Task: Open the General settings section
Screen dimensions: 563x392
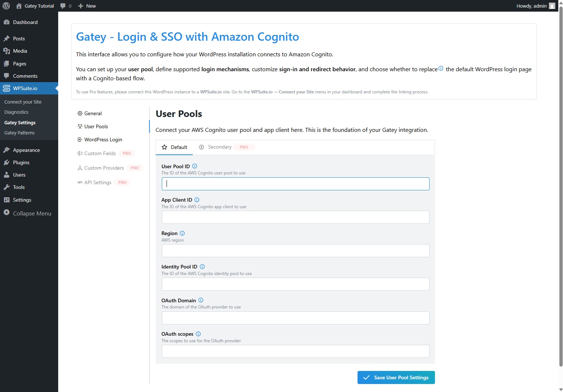Action: 93,113
